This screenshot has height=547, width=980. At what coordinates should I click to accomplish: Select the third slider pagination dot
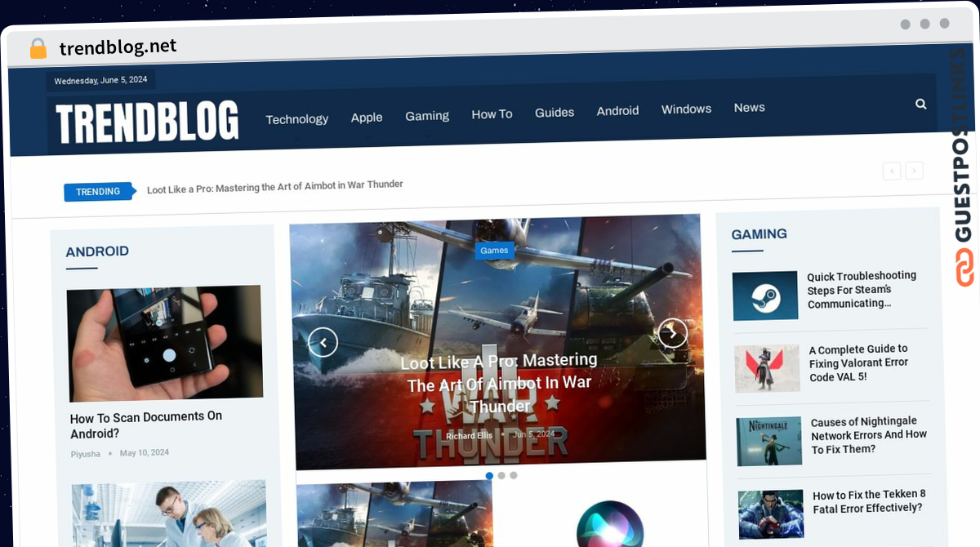[x=514, y=475]
